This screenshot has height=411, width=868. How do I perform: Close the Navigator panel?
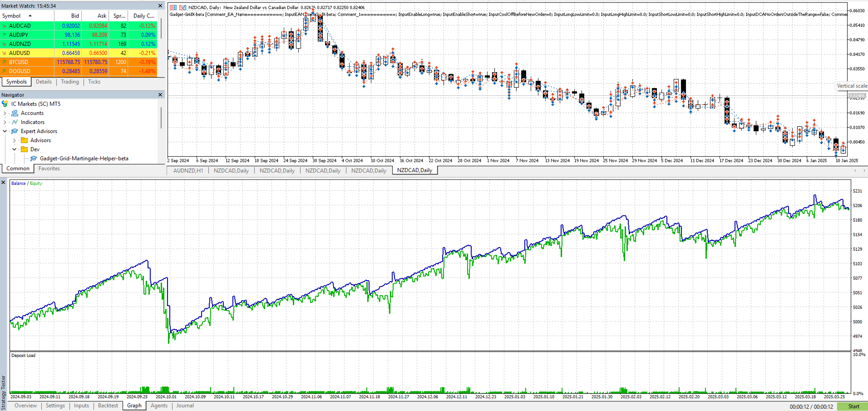pyautogui.click(x=160, y=95)
